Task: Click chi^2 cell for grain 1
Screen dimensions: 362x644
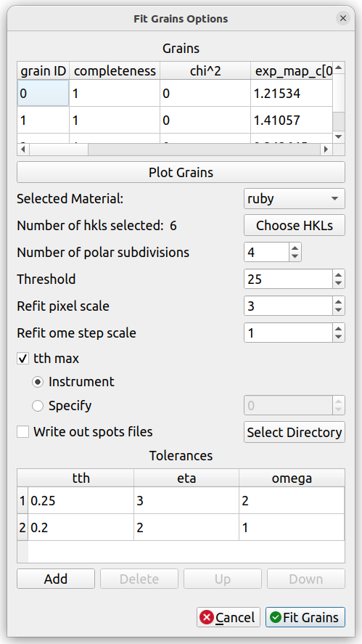Action: click(205, 120)
